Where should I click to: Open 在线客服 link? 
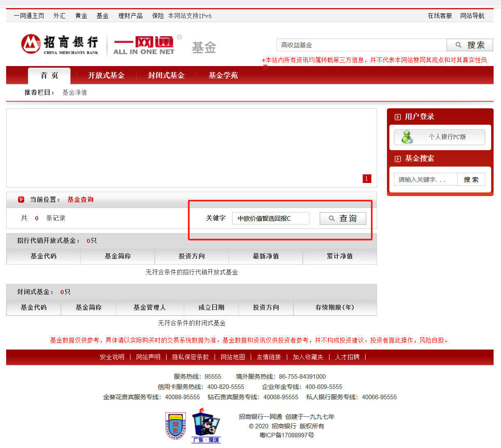pos(440,16)
